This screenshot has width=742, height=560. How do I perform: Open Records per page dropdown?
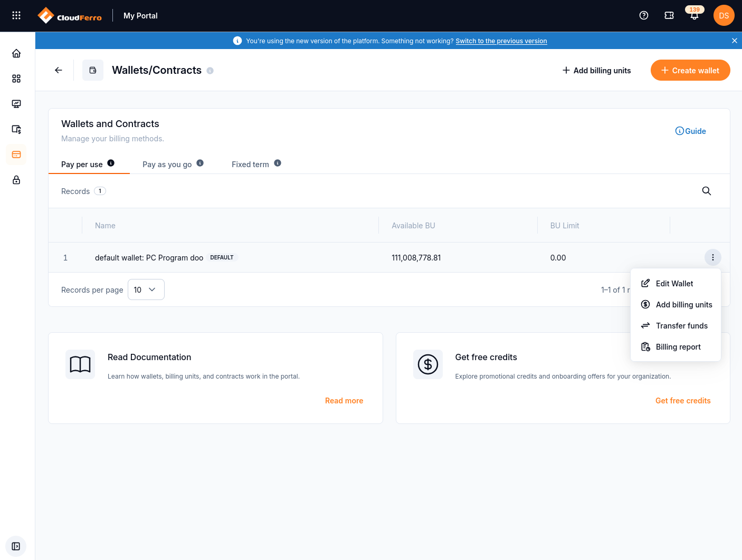[x=146, y=289]
